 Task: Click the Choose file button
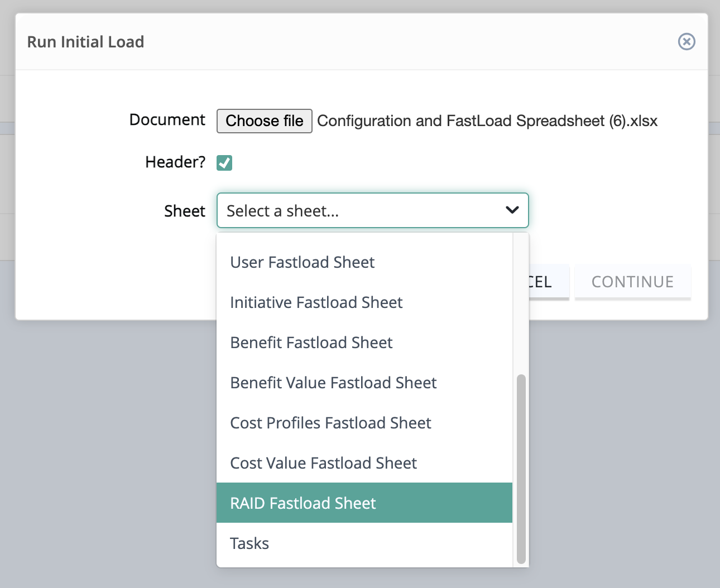[264, 121]
